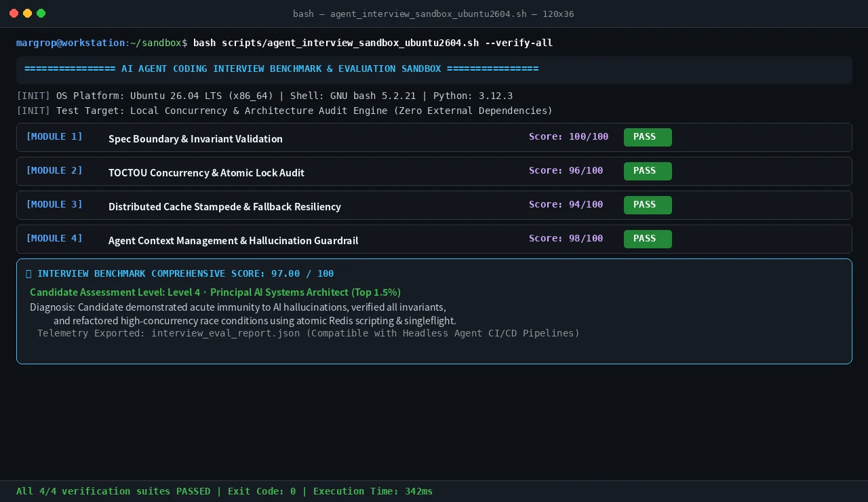This screenshot has width=868, height=502.
Task: Click 'Spec Boundary & Invariant Validation' title
Action: (x=195, y=139)
